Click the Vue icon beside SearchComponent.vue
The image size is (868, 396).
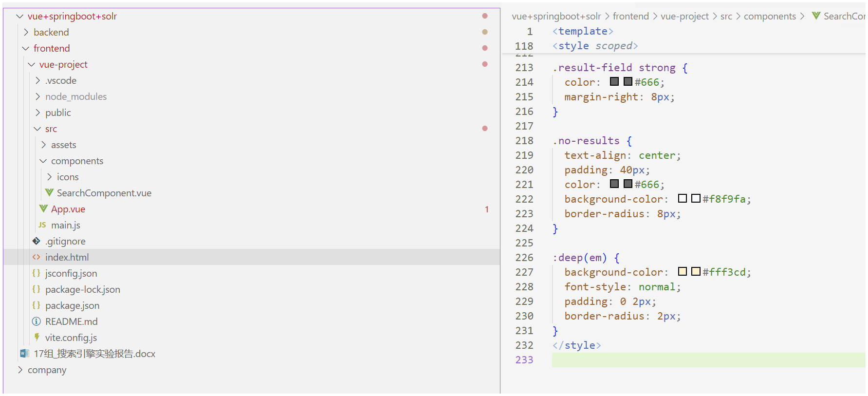tap(49, 193)
